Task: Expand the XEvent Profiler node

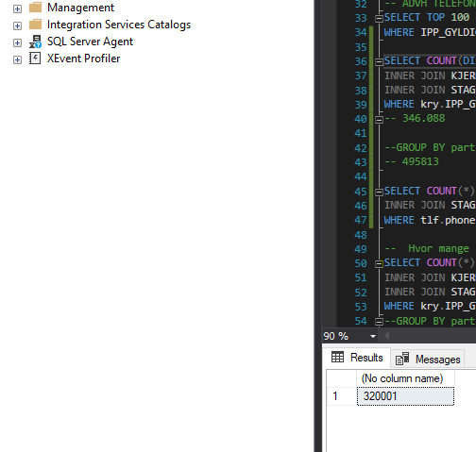Action: 17,59
